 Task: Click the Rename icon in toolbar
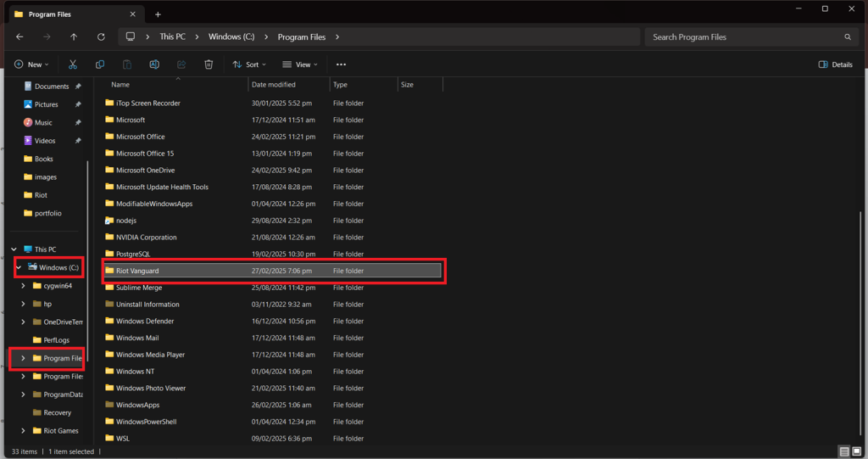(154, 64)
